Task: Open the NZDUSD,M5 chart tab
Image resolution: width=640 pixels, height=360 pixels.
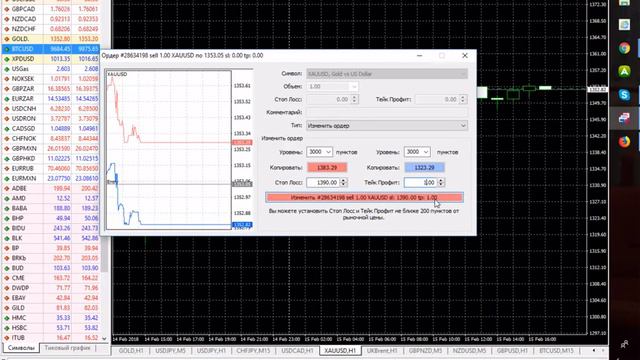Action: 469,351
